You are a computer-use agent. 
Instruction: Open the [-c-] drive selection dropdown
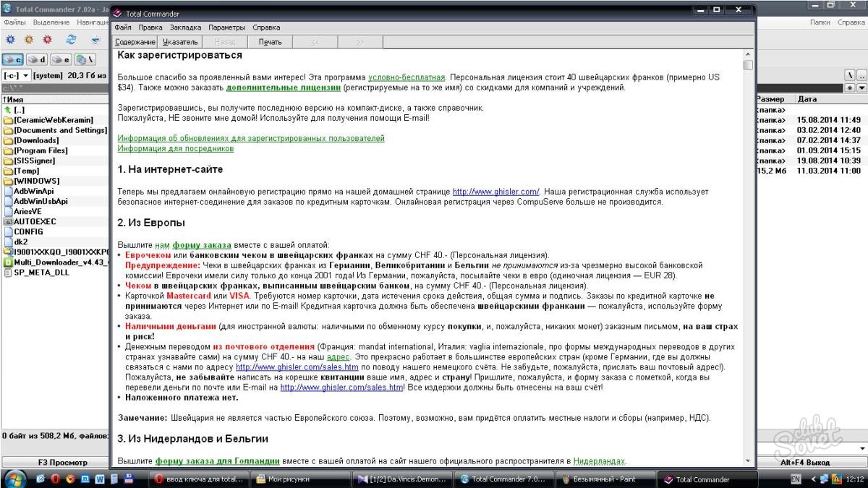click(16, 75)
